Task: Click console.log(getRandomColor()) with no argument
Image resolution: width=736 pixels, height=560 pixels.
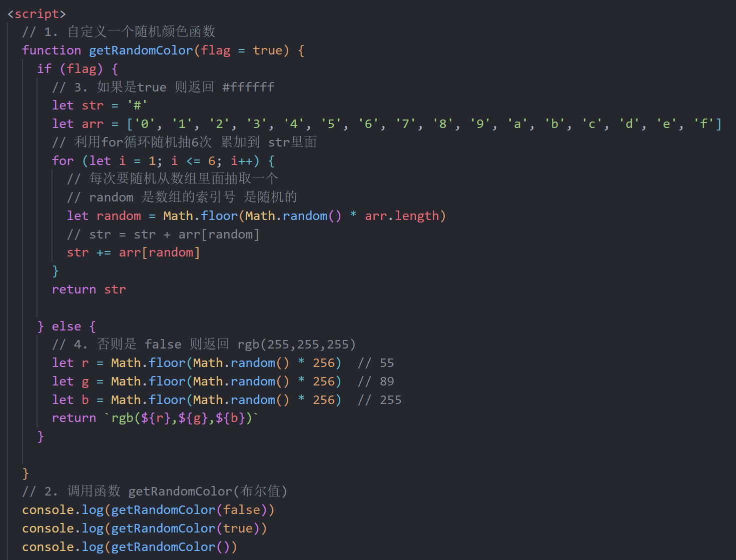Action: coord(130,547)
